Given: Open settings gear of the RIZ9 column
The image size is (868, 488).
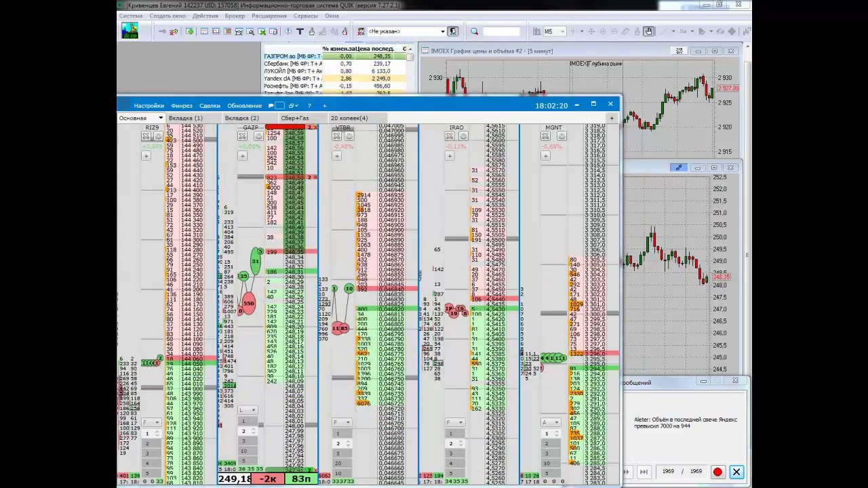Looking at the screenshot, I should click(x=158, y=136).
